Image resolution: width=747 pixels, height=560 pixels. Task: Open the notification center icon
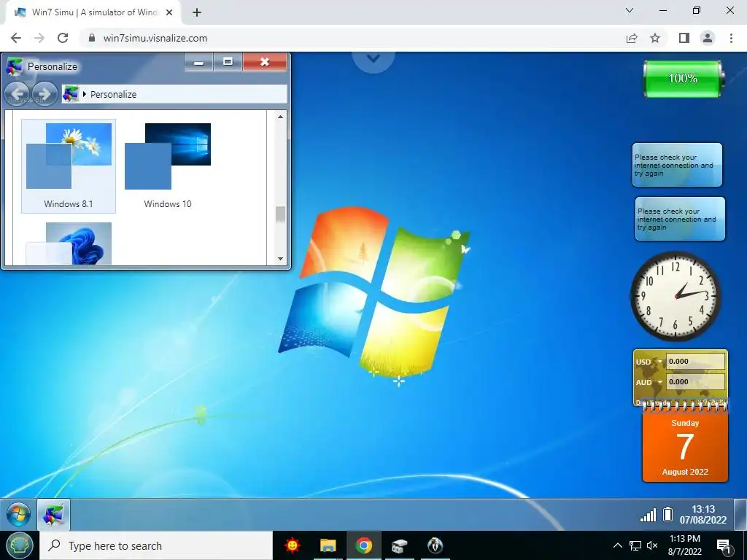(x=724, y=545)
